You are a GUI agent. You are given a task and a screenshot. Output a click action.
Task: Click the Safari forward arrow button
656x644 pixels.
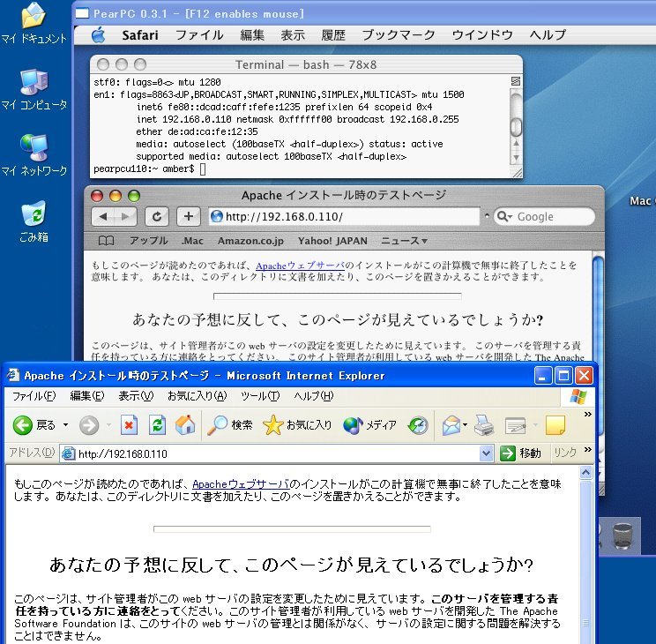[x=125, y=216]
